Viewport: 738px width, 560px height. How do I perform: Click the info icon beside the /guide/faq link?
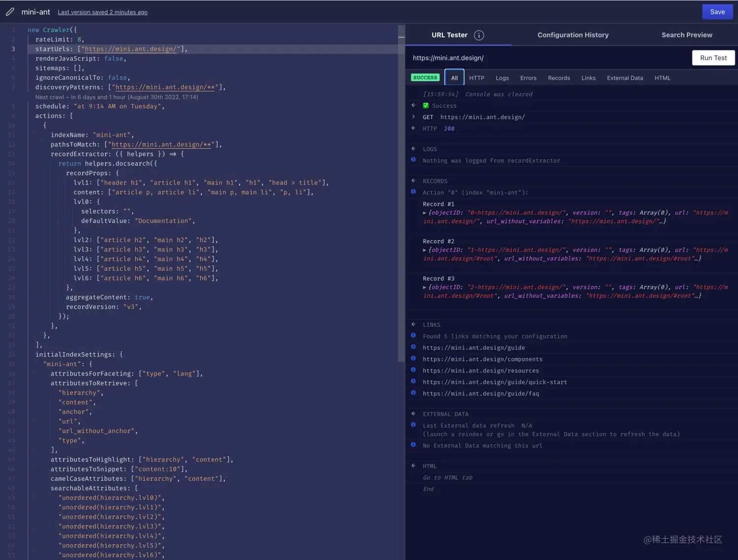pos(413,392)
